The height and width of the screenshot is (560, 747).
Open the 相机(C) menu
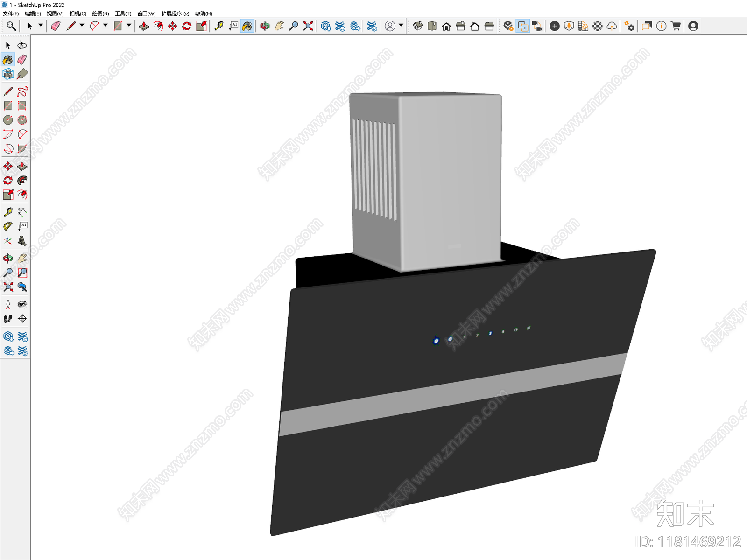pos(78,14)
